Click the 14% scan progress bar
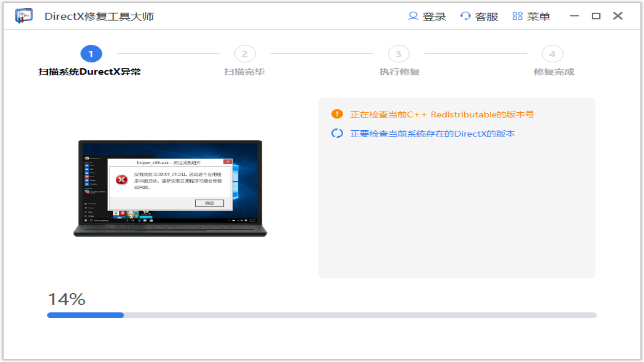Viewport: 644px width, 362px height. [x=322, y=315]
